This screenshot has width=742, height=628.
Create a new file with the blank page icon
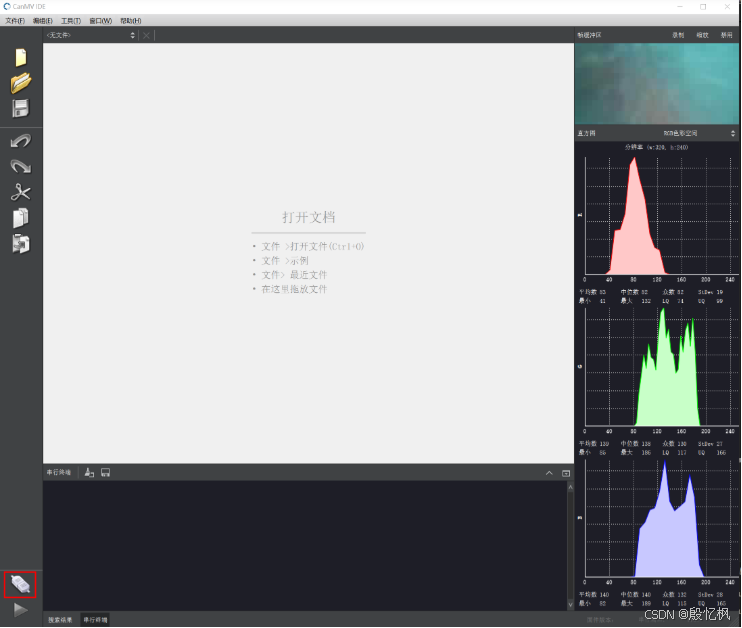21,57
